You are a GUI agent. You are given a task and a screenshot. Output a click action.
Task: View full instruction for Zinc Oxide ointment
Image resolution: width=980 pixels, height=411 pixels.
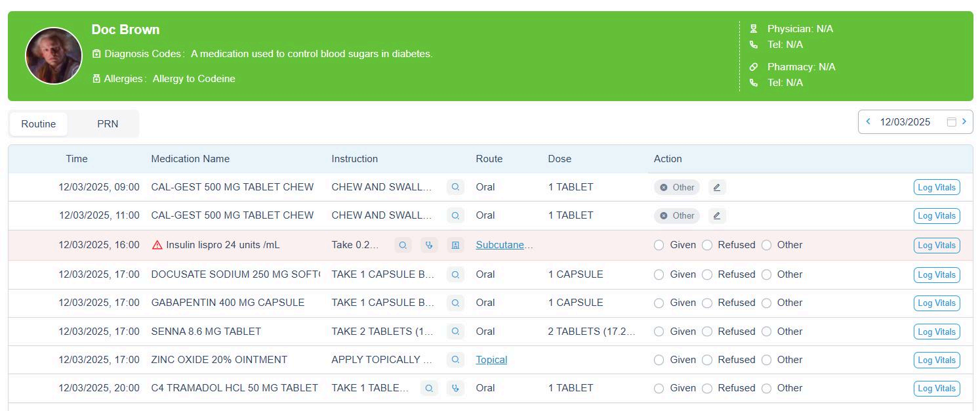(x=455, y=360)
